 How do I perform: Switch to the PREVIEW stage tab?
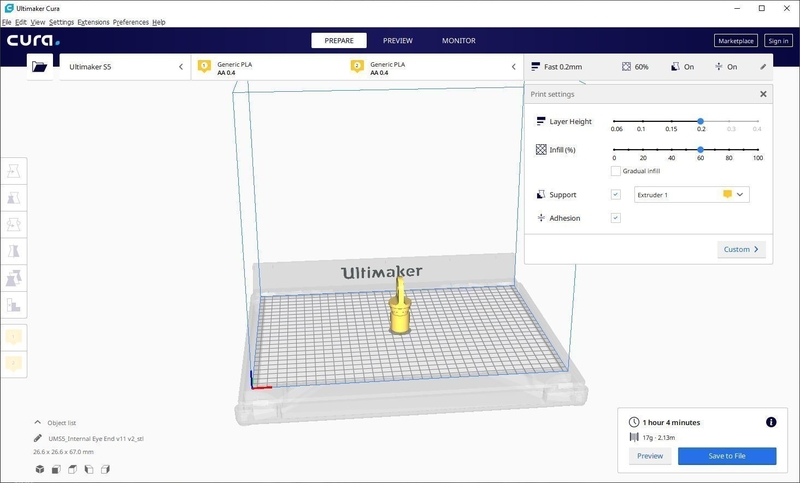click(397, 41)
